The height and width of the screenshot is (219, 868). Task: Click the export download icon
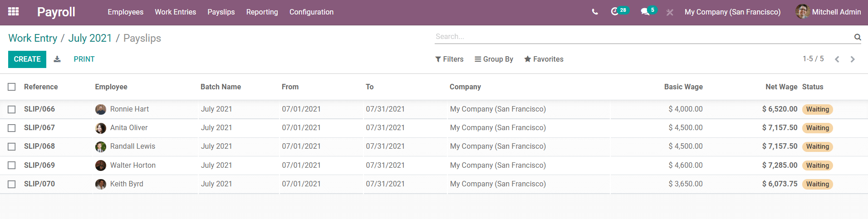(x=57, y=59)
